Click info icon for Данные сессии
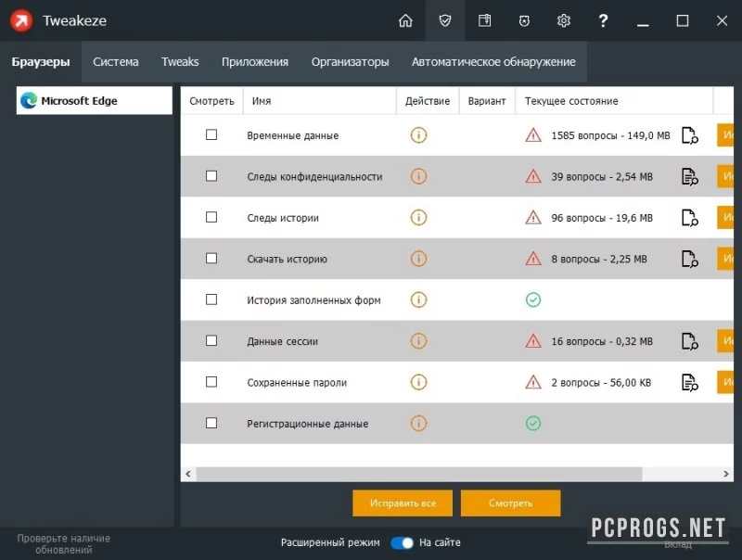The width and height of the screenshot is (742, 560). [x=418, y=341]
